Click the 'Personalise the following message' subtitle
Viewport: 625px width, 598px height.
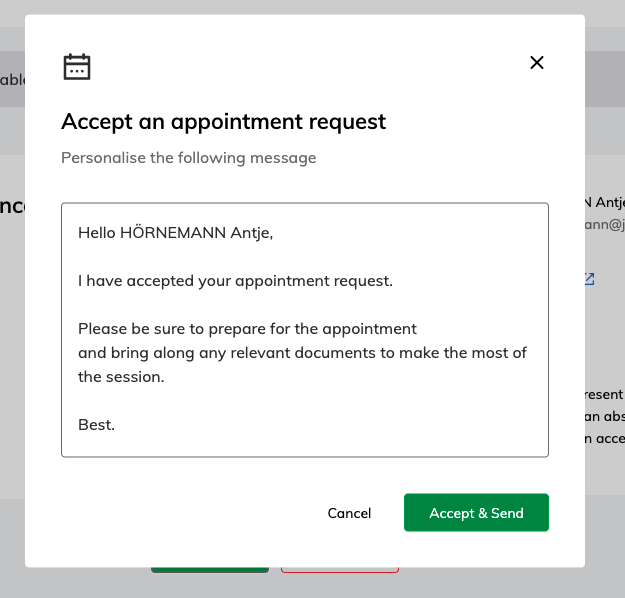[x=189, y=158]
